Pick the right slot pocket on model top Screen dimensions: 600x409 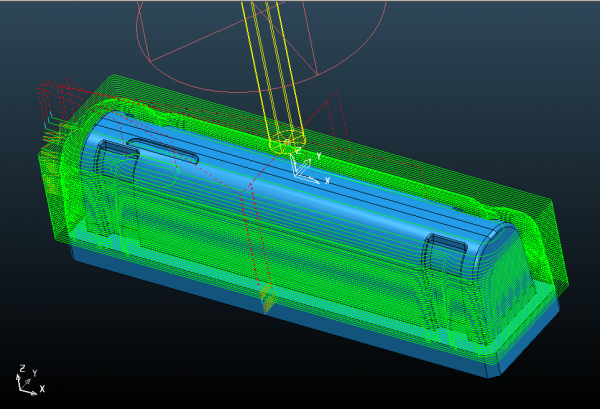tap(445, 244)
